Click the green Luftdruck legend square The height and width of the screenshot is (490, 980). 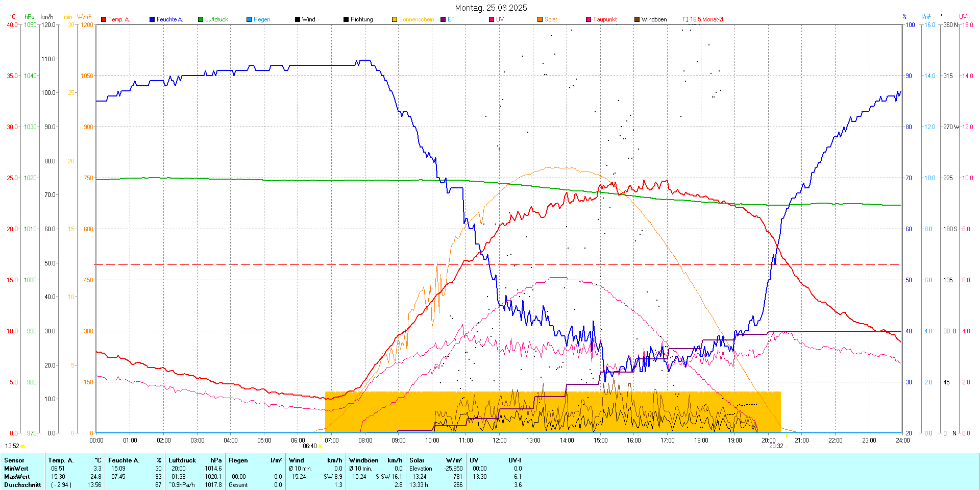(201, 19)
